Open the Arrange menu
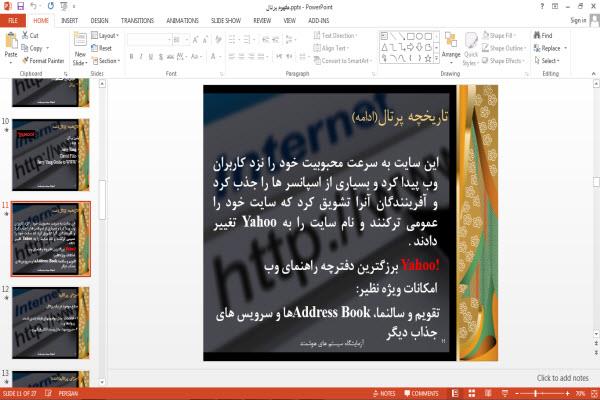The image size is (600, 400). tap(451, 46)
